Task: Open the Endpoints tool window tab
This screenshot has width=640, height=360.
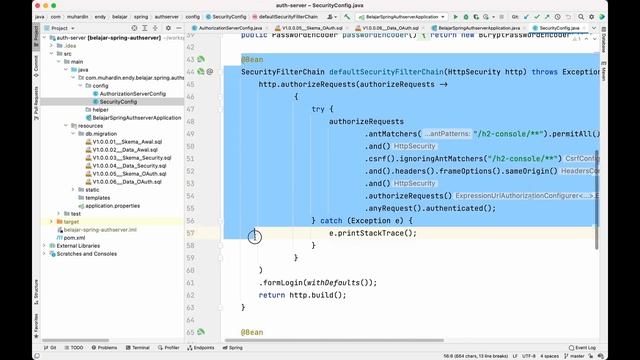Action: [200, 348]
